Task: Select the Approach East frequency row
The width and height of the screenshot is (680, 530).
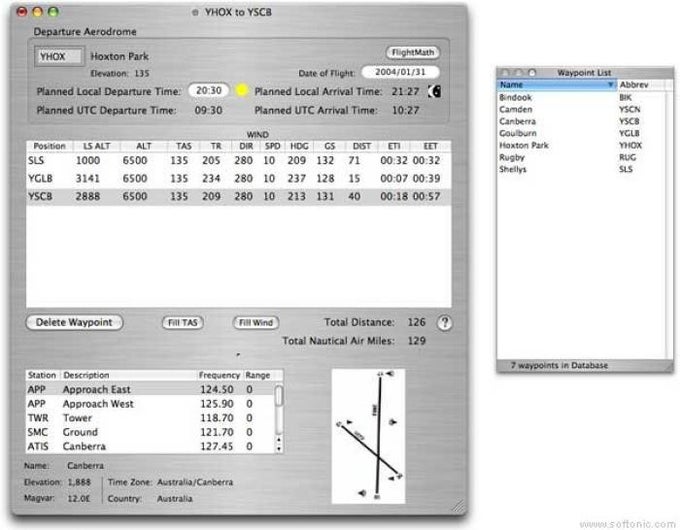Action: [150, 389]
